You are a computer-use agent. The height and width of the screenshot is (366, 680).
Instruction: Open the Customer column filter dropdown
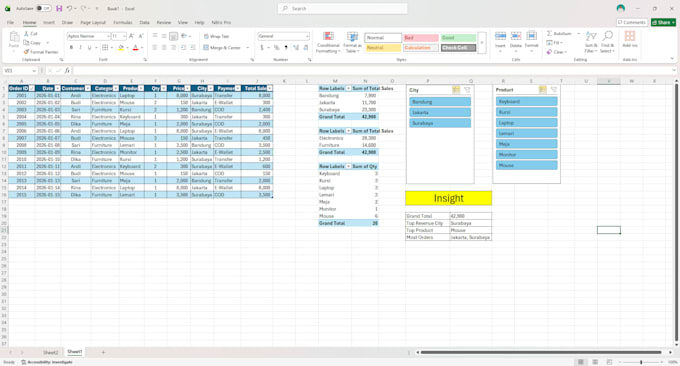[88, 88]
